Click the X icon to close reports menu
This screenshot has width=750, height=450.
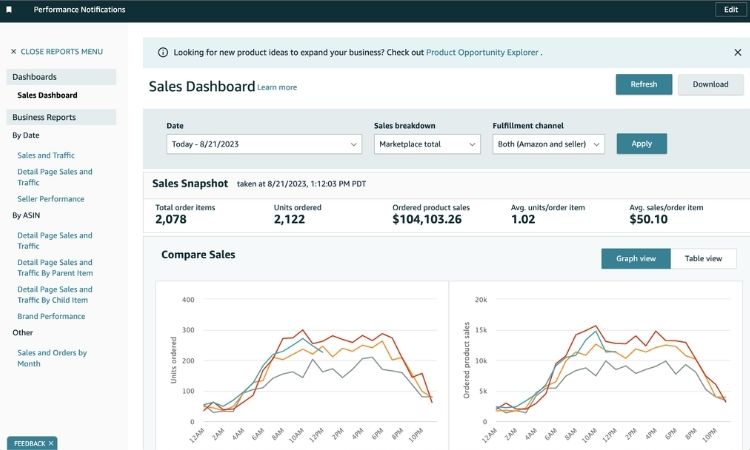[14, 51]
